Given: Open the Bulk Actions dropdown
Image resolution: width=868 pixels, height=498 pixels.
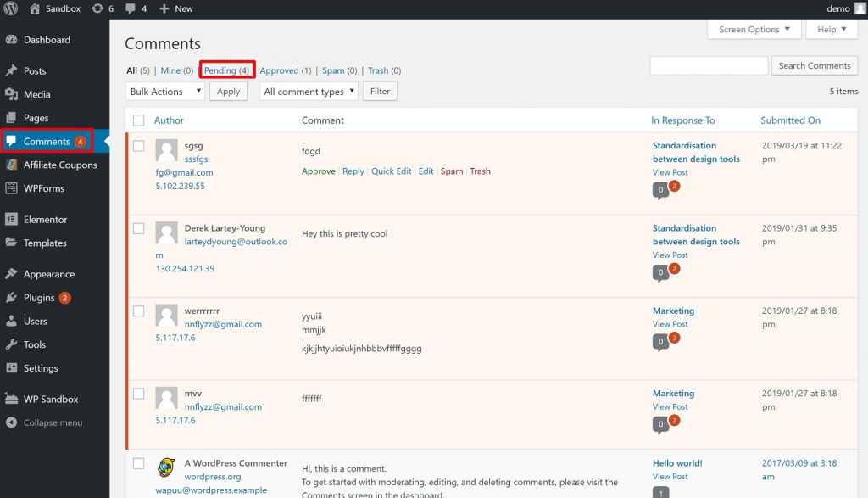Looking at the screenshot, I should pos(164,91).
